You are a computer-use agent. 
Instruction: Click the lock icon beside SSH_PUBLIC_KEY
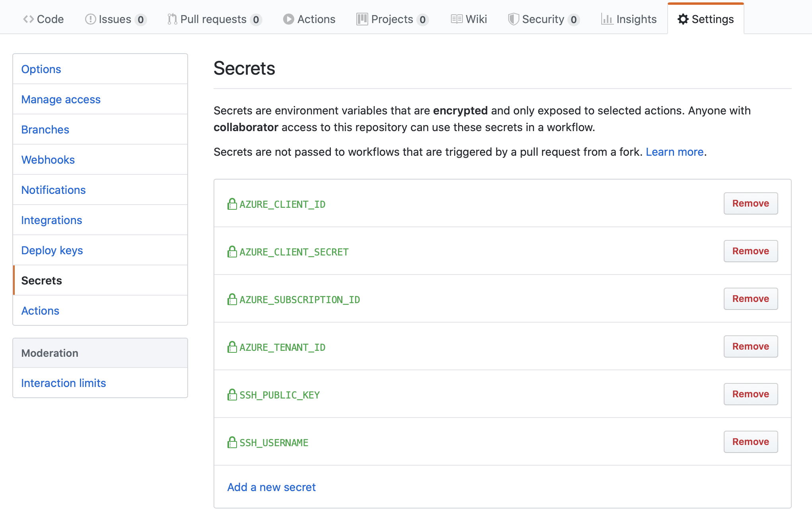(232, 395)
